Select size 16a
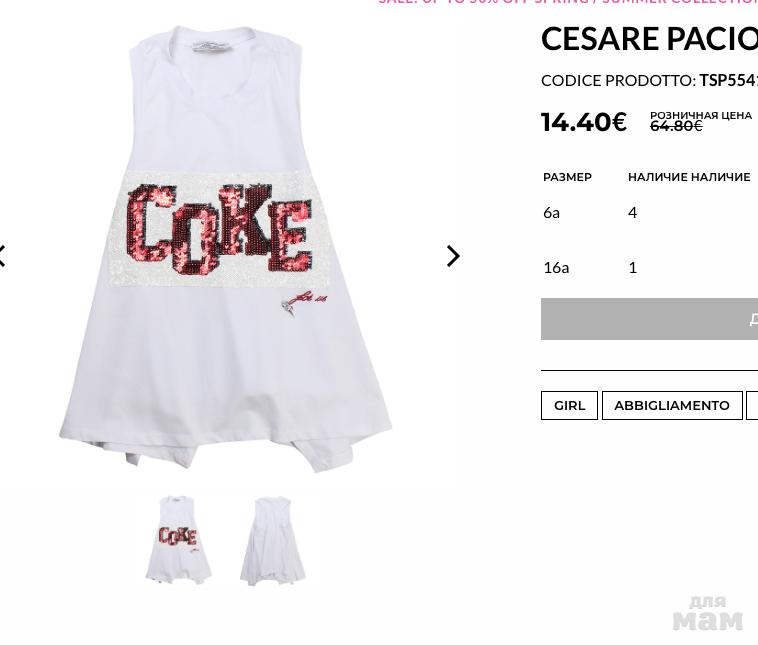The width and height of the screenshot is (758, 645). pos(556,267)
